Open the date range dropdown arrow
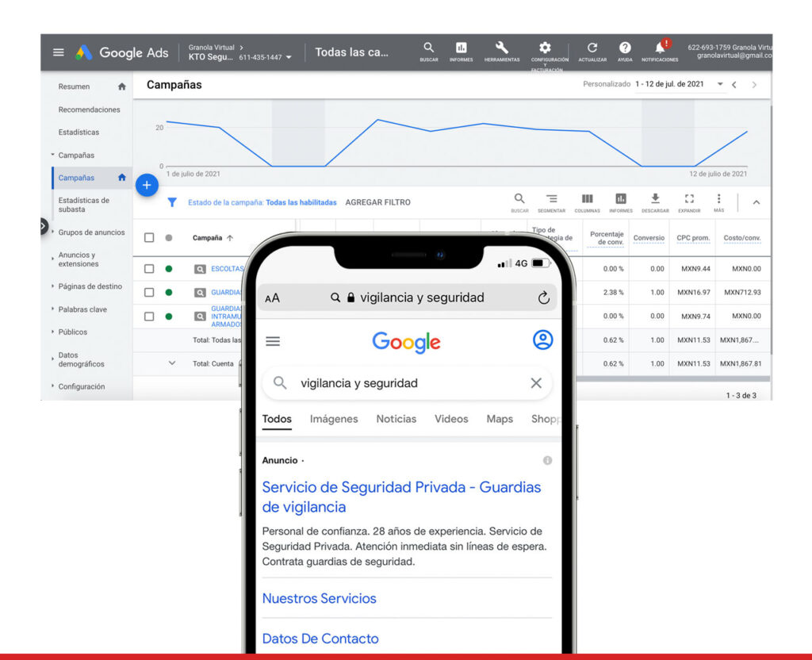 [720, 84]
